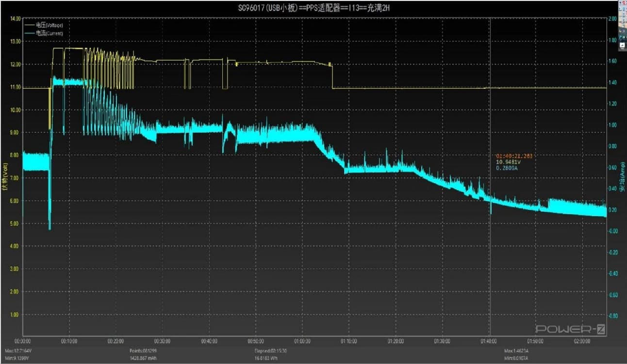Click the 0.00 current axis label
Viewport: 627px width, 364px height.
[x=612, y=231]
